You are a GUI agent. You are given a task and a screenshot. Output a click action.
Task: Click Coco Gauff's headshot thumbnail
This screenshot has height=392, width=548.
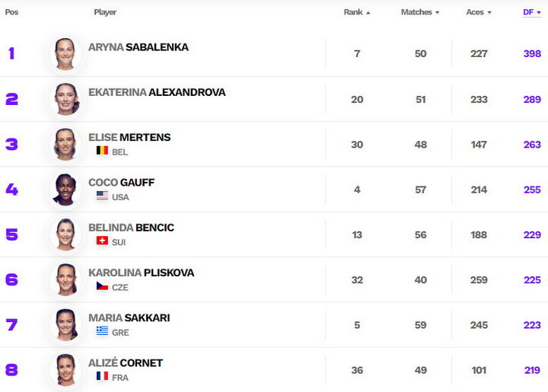tap(65, 190)
